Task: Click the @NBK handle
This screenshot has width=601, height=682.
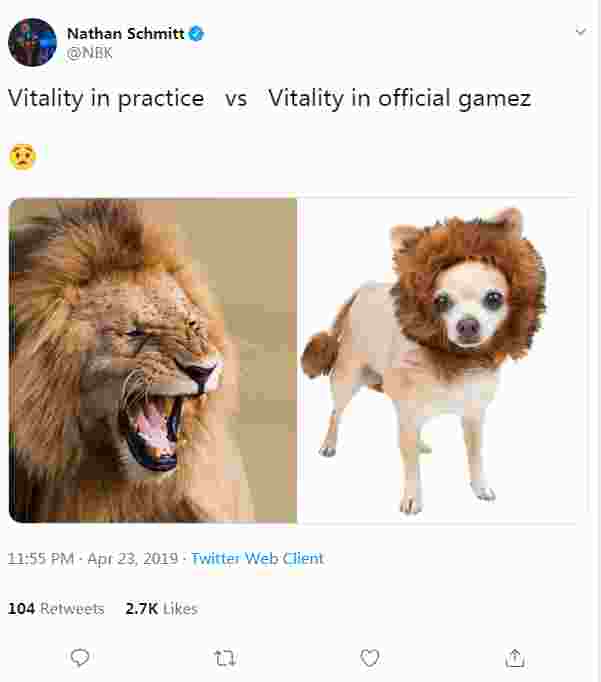Action: pyautogui.click(x=90, y=53)
